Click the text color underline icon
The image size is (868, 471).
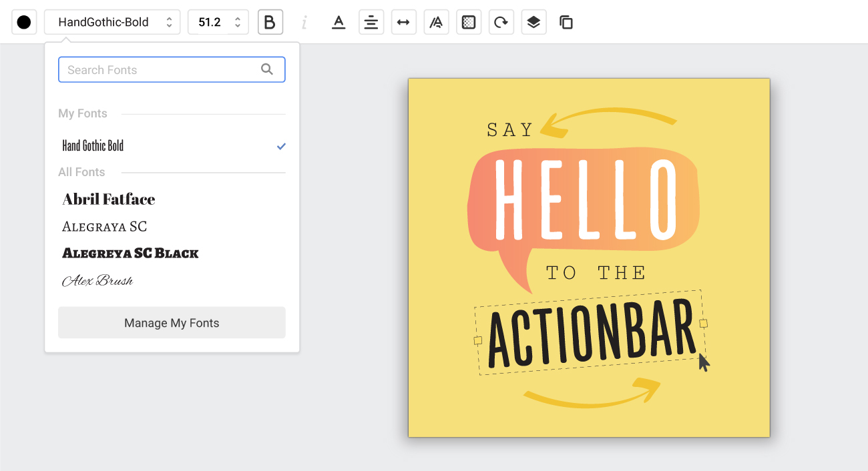coord(339,23)
